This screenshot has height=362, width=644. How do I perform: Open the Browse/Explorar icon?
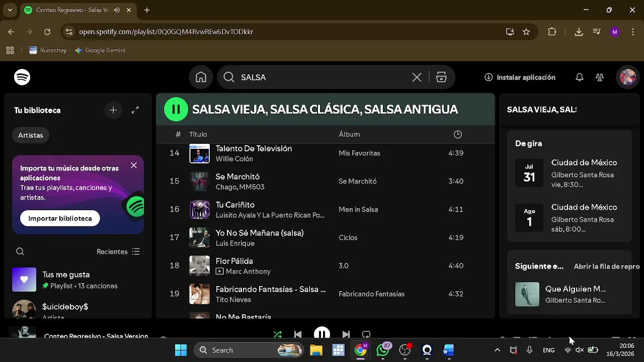(x=441, y=77)
